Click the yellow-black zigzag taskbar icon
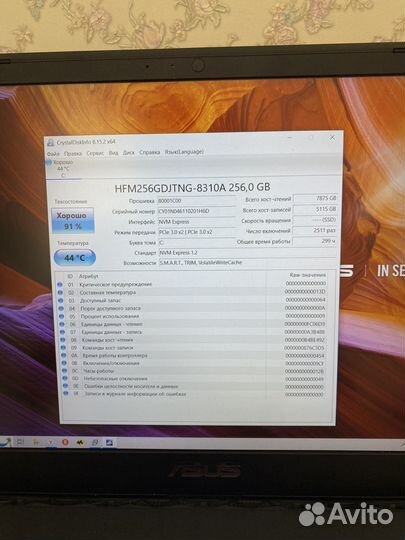The width and height of the screenshot is (405, 540). 80,443
